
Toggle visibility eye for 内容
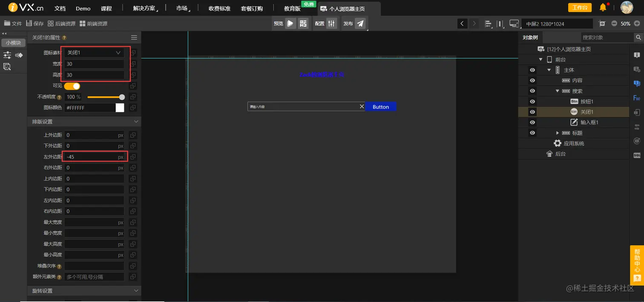[532, 81]
